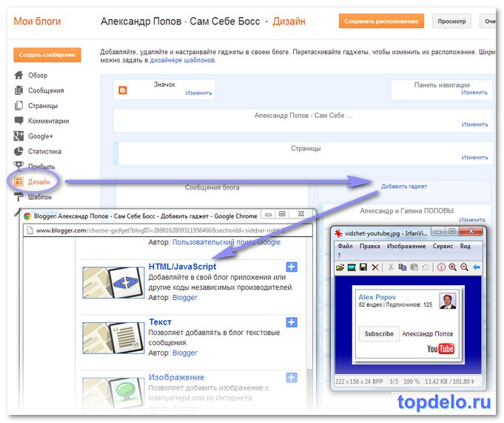
Task: Click the orange Blogger favicon in Значок gadget
Action: 122,90
